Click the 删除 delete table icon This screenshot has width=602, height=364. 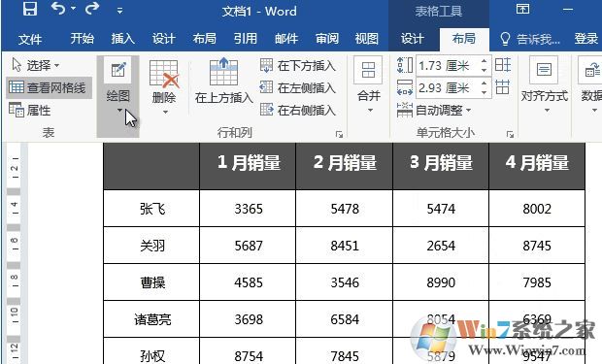(164, 74)
